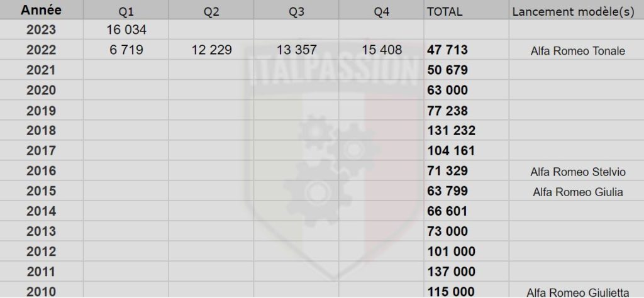Select the cell containing 13 357
The width and height of the screenshot is (644, 298).
coord(296,50)
